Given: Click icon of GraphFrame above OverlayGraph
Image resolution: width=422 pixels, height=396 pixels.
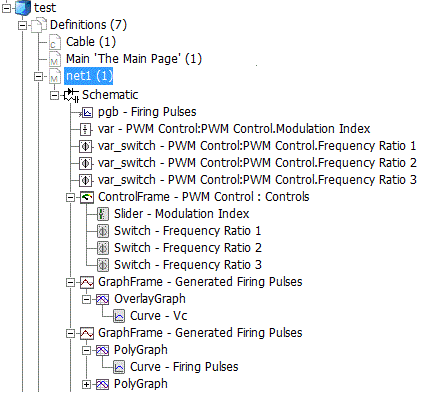Looking at the screenshot, I should point(87,283).
